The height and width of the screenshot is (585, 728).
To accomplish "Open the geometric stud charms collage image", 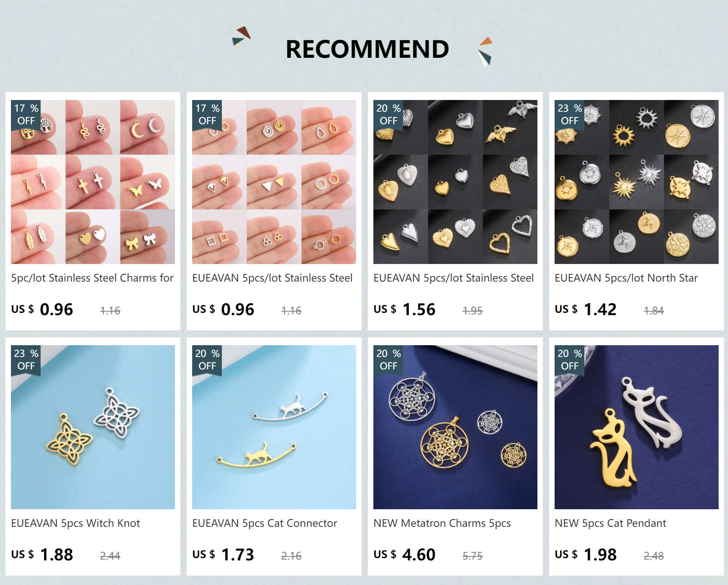I will click(x=274, y=182).
